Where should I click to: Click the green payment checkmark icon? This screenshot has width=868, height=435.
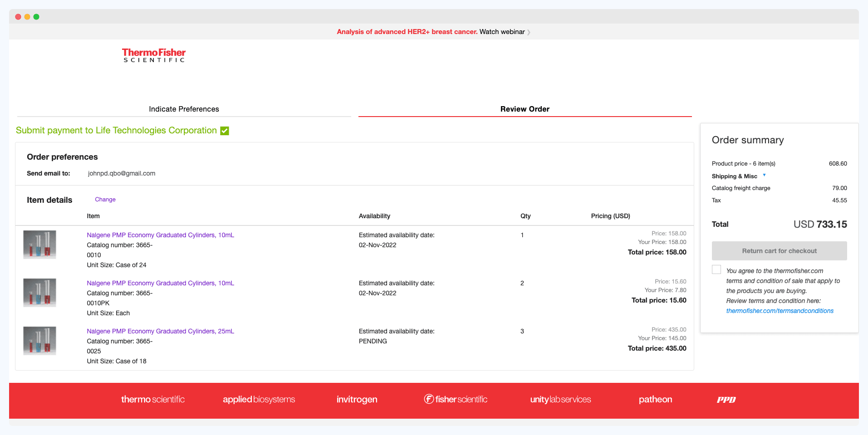(x=225, y=131)
